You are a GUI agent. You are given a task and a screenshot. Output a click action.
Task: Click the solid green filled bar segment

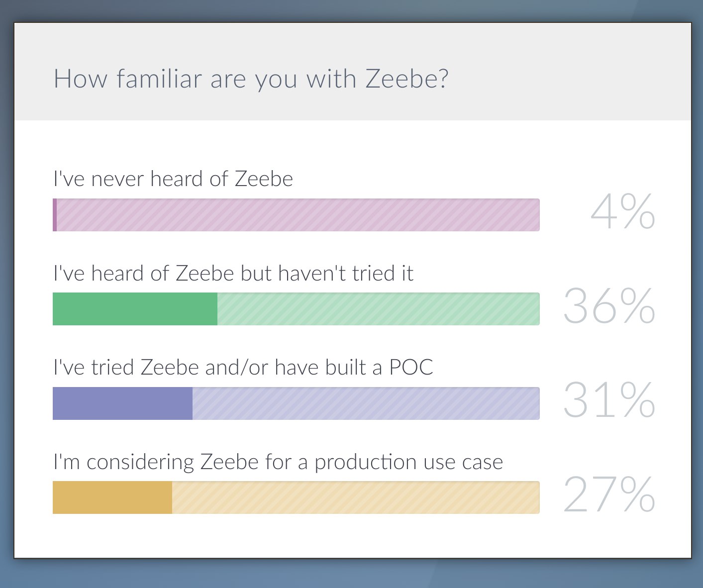coord(135,309)
